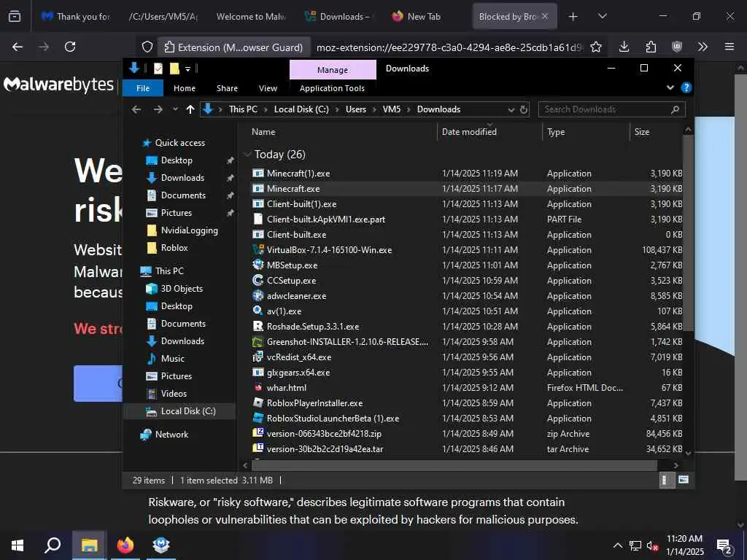The image size is (747, 560).
Task: Select NvidiaLogging in Quick access
Action: pyautogui.click(x=189, y=230)
